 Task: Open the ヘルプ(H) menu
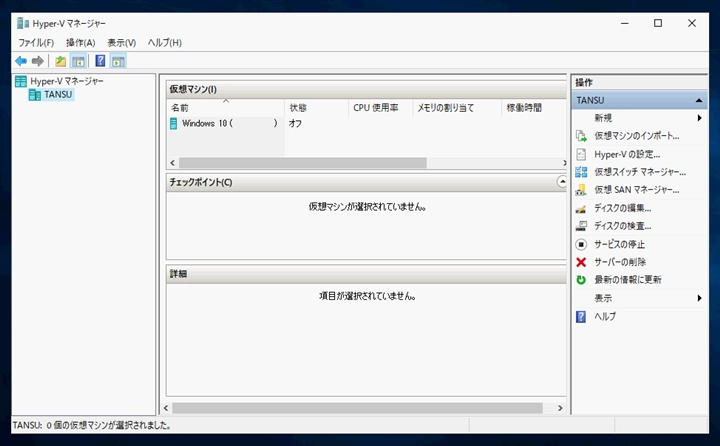click(x=164, y=43)
